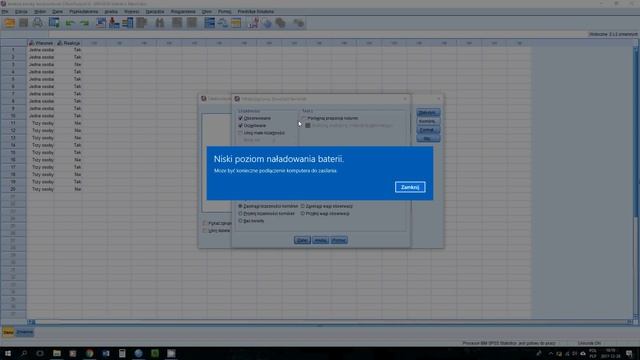Screen dimensions: 640x360
Task: Spell check toolbar icon
Action: pos(299,23)
